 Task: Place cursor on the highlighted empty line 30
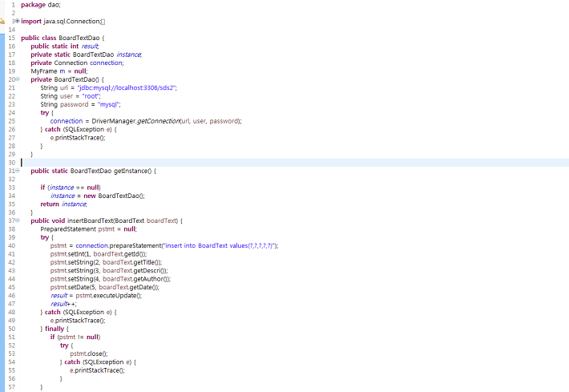coord(294,163)
